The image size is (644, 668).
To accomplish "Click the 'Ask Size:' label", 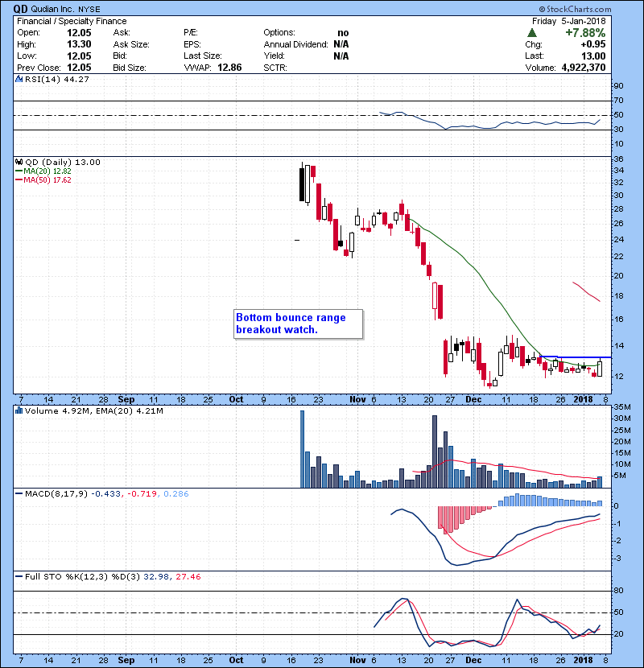I will 131,44.
